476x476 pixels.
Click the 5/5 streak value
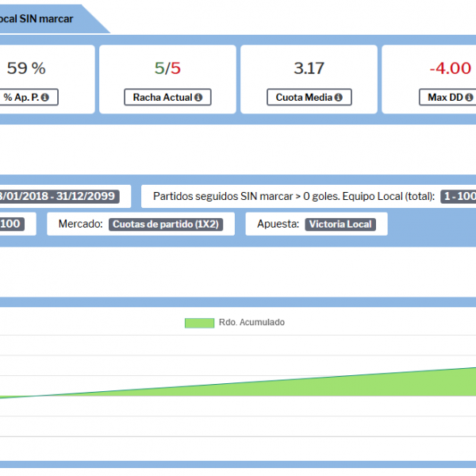(167, 68)
